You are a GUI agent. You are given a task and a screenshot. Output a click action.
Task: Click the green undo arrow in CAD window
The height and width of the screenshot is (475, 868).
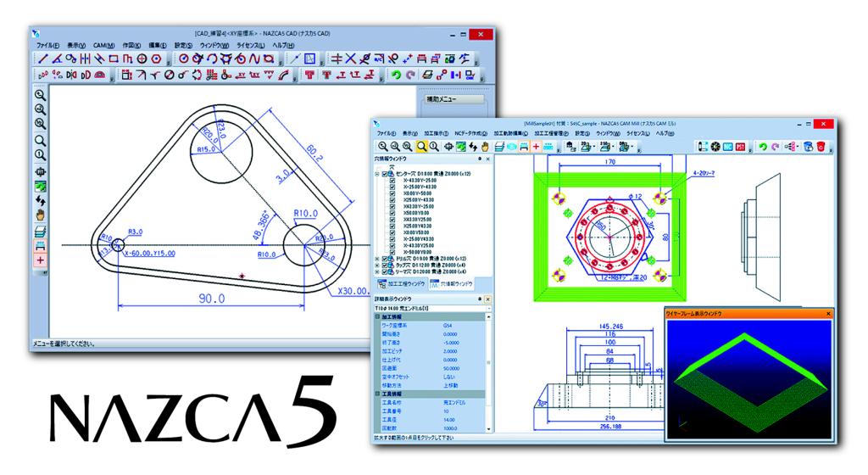[x=397, y=75]
